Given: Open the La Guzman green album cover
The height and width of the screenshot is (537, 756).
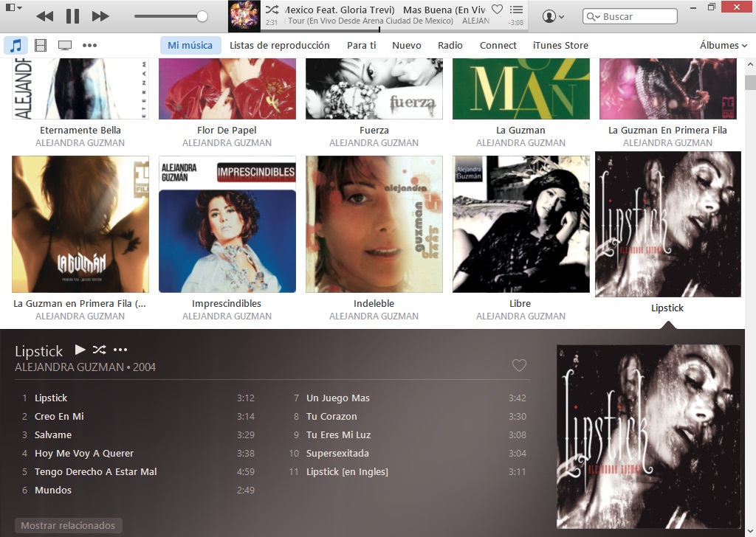Looking at the screenshot, I should [x=520, y=89].
